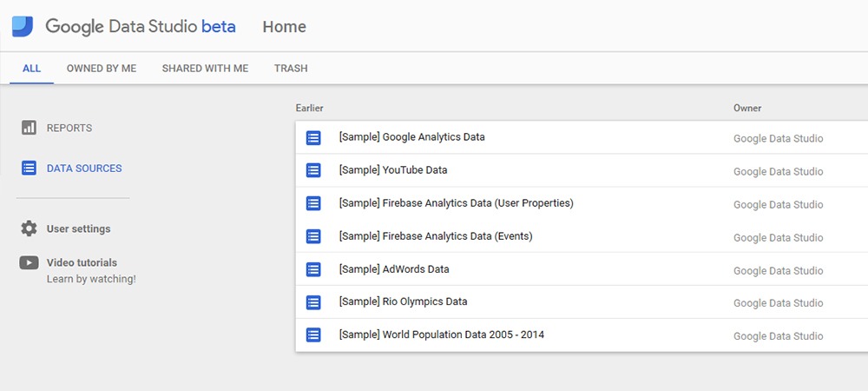Click the icon beside Rio Olympics Data
868x391 pixels.
[313, 302]
